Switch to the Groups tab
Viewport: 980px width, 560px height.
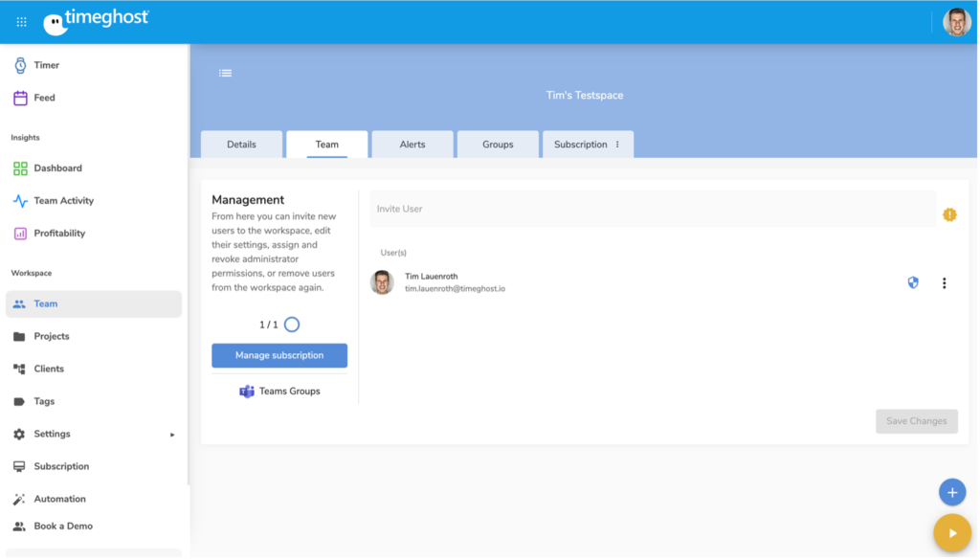(498, 145)
